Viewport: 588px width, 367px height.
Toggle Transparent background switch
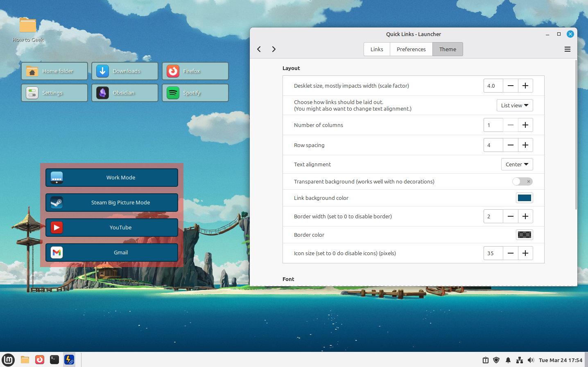pos(522,181)
